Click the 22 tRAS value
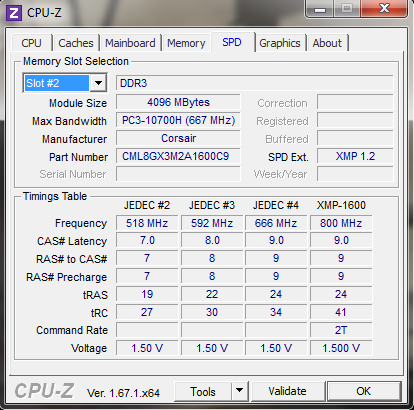Viewport: 414px width, 410px height. (x=212, y=294)
